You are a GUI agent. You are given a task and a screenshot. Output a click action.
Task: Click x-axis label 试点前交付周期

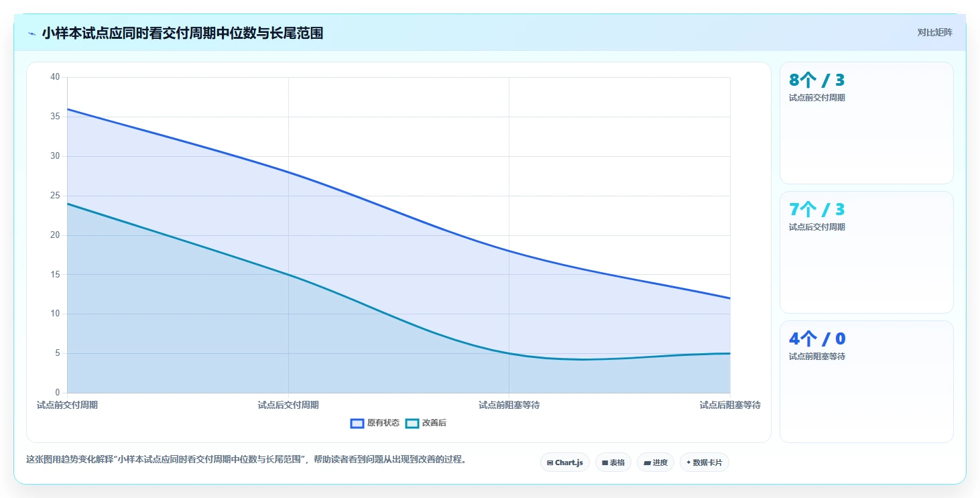coord(67,405)
